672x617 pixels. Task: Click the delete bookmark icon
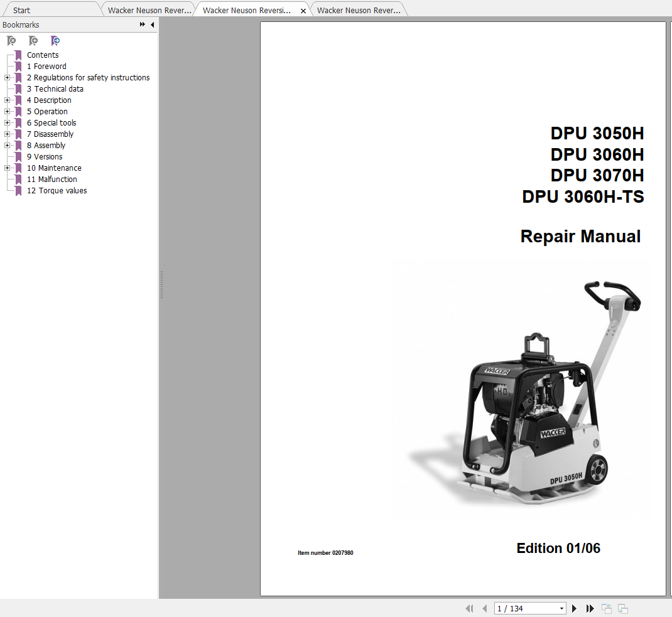[11, 41]
